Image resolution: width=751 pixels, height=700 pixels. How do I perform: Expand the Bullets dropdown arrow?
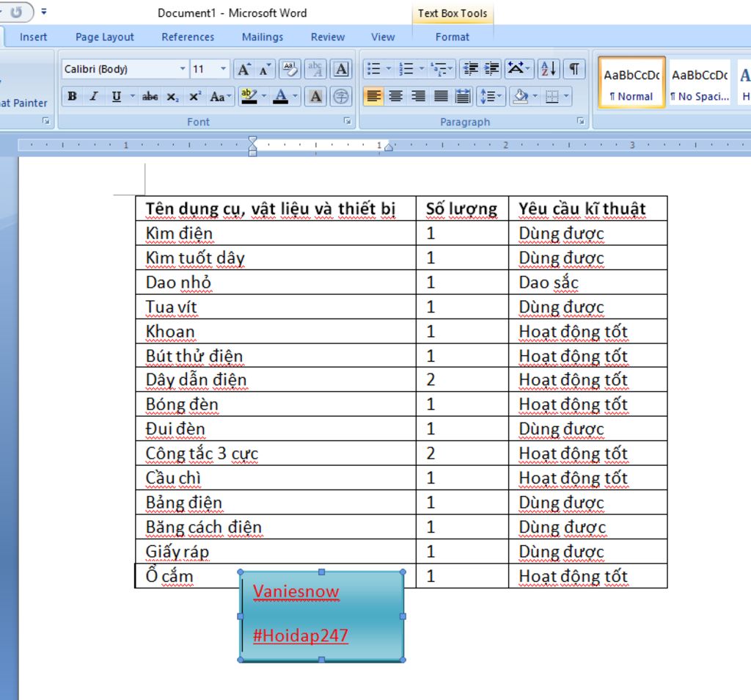click(x=389, y=69)
